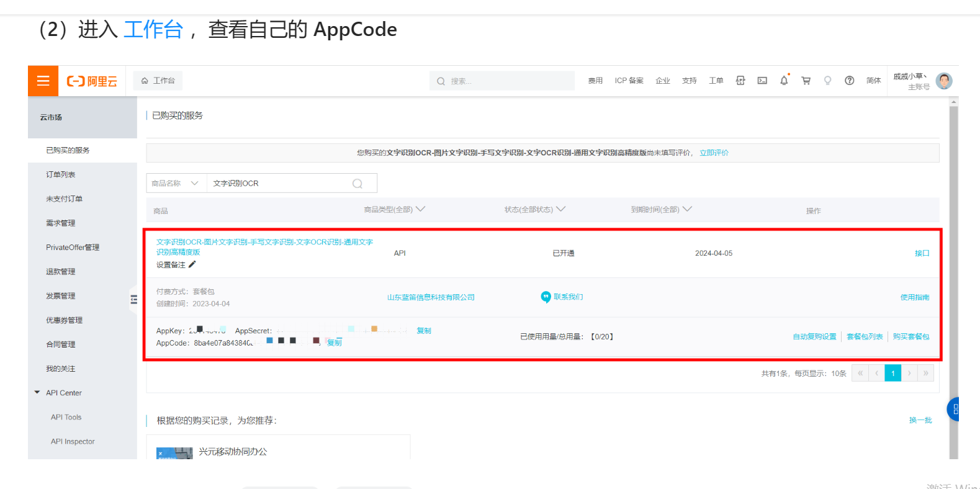
Task: Click the lightbulb icon in the top bar
Action: point(827,81)
